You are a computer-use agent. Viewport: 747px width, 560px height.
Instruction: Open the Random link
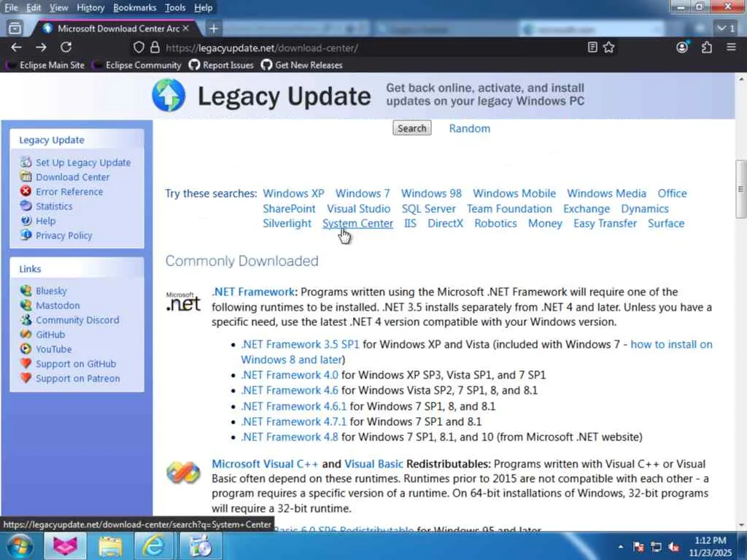point(469,128)
